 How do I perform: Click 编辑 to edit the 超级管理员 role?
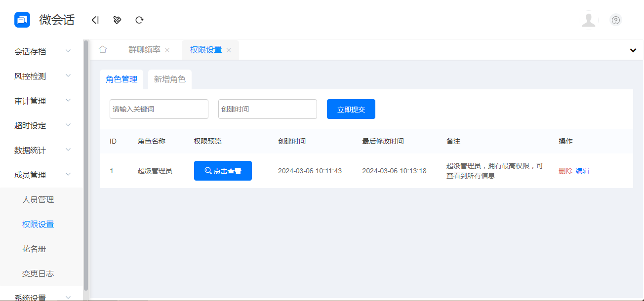coord(583,170)
